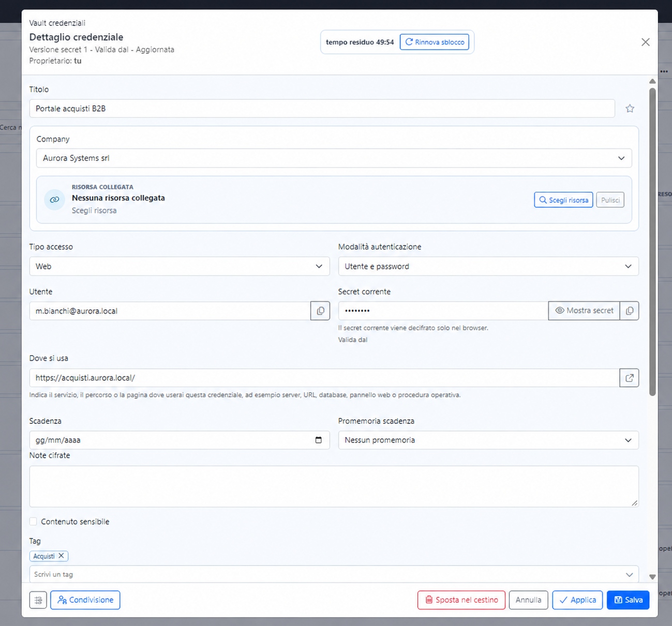
Task: Close the Dettaglio credenziale dialog
Action: tap(645, 42)
